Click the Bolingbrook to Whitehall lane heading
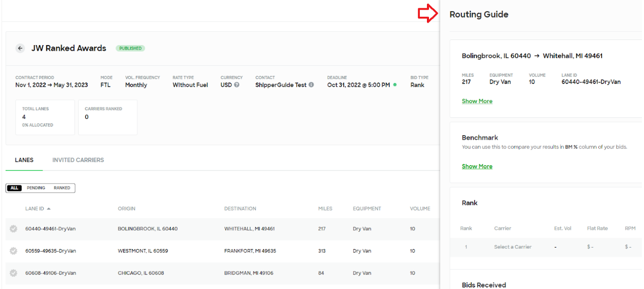 tap(532, 56)
